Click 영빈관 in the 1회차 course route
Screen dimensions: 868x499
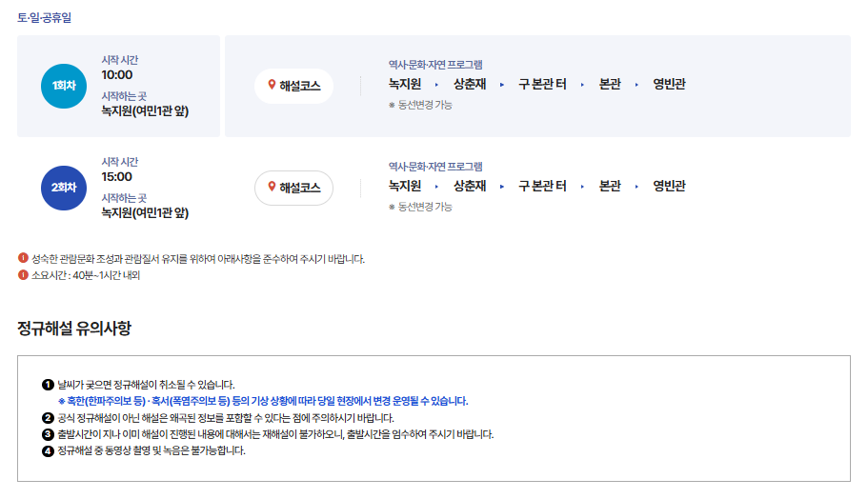point(669,84)
